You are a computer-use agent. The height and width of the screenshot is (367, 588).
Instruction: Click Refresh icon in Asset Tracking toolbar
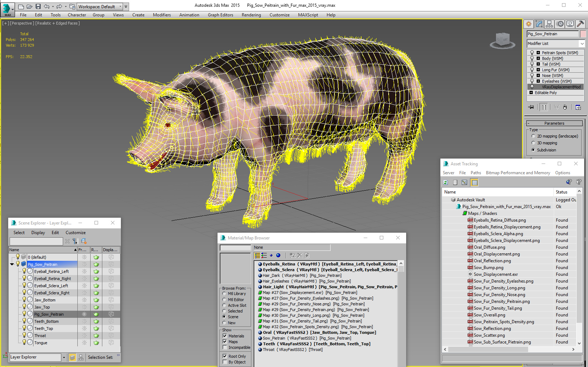pyautogui.click(x=445, y=182)
